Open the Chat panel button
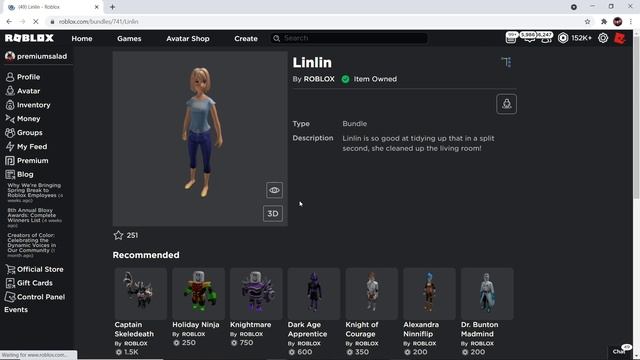Image resolution: width=640 pixels, height=360 pixels. coord(620,351)
